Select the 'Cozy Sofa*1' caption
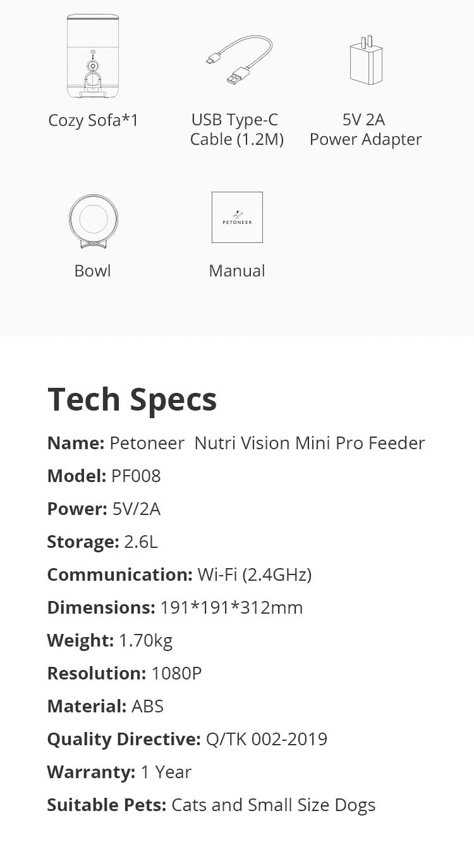The image size is (474, 868). [93, 120]
